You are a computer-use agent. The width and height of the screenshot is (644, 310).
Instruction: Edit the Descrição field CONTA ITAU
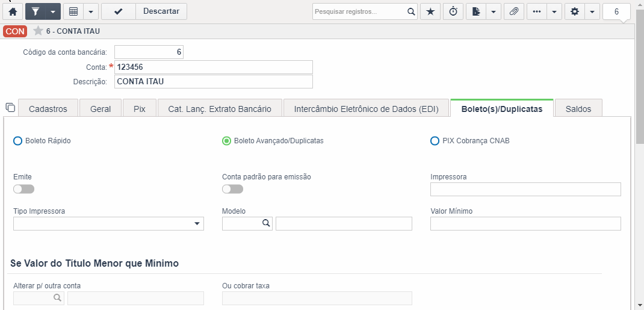(213, 81)
